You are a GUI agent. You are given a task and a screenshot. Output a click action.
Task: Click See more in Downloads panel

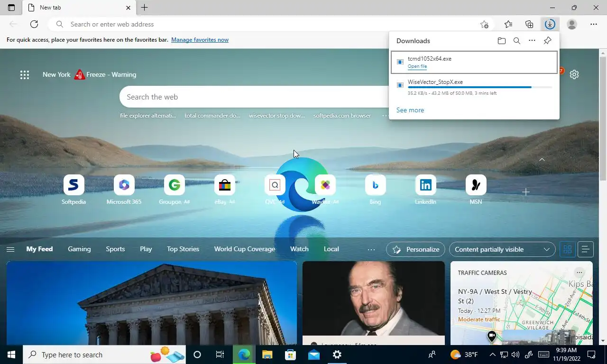[x=410, y=110]
